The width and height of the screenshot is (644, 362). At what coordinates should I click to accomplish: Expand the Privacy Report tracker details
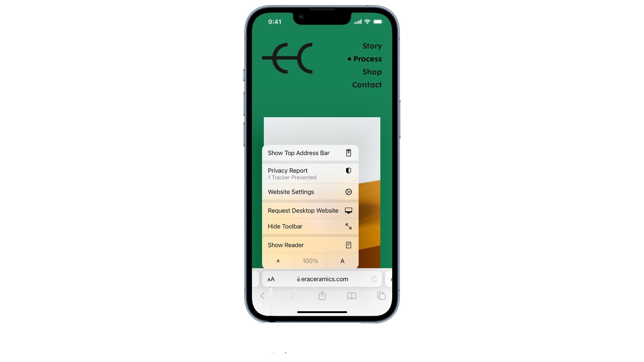309,173
